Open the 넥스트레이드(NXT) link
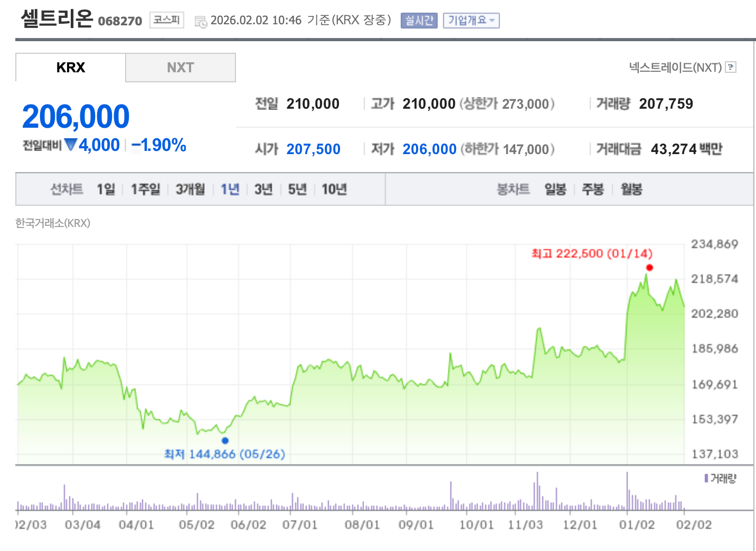The height and width of the screenshot is (551, 756). tap(675, 67)
